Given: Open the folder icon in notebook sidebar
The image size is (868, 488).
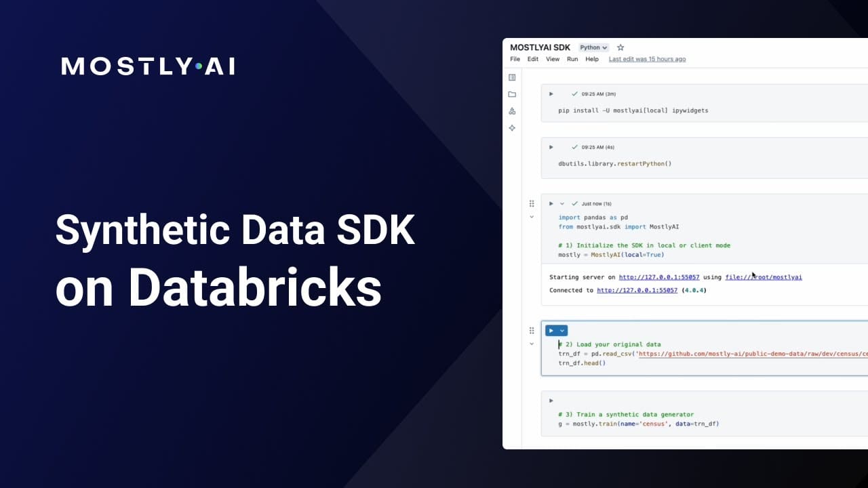Looking at the screenshot, I should click(511, 94).
